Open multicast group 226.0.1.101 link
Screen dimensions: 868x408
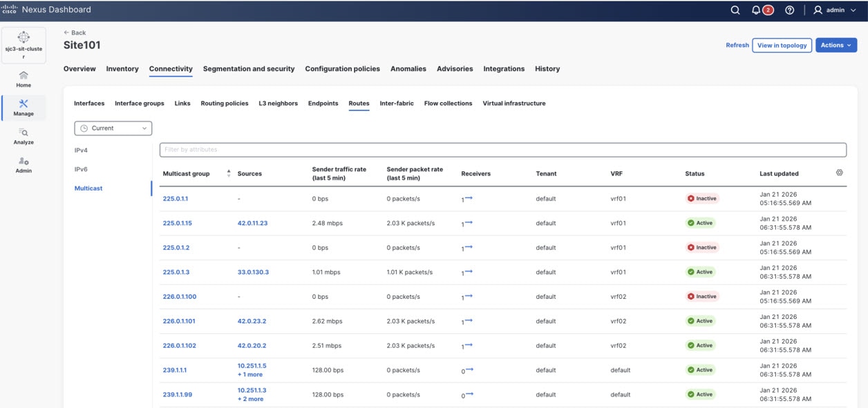pyautogui.click(x=179, y=321)
